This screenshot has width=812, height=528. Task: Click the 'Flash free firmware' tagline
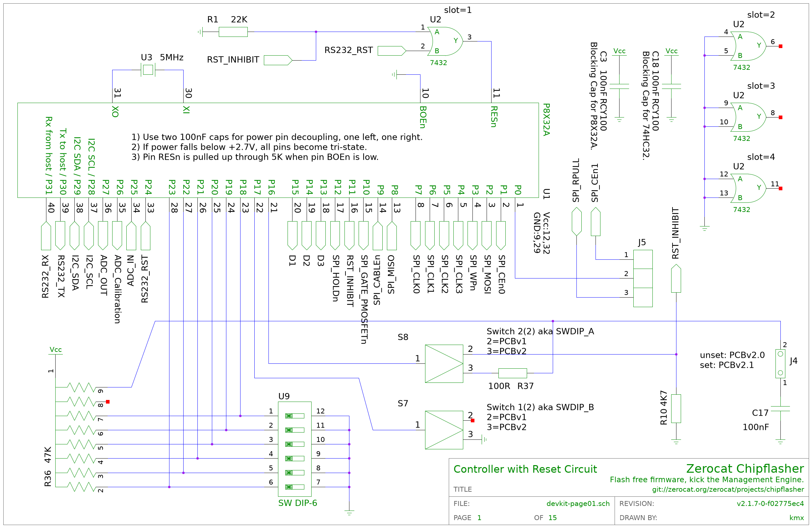point(707,480)
